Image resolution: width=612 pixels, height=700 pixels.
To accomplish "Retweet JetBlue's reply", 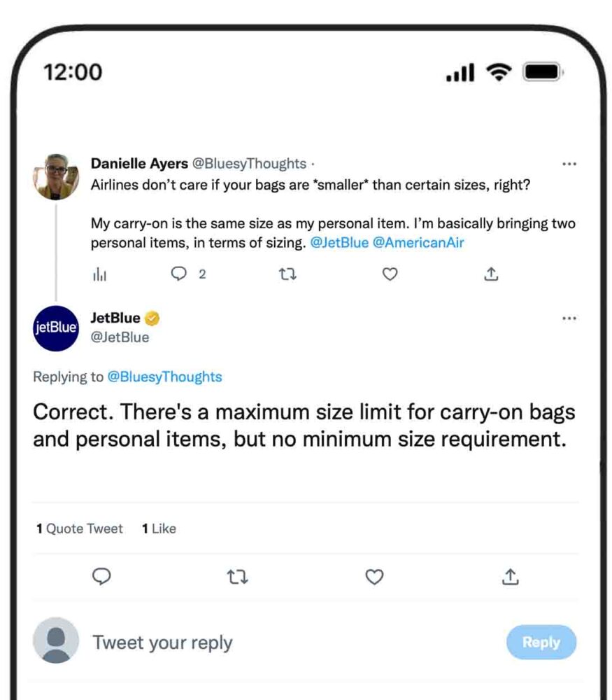I will [x=238, y=577].
